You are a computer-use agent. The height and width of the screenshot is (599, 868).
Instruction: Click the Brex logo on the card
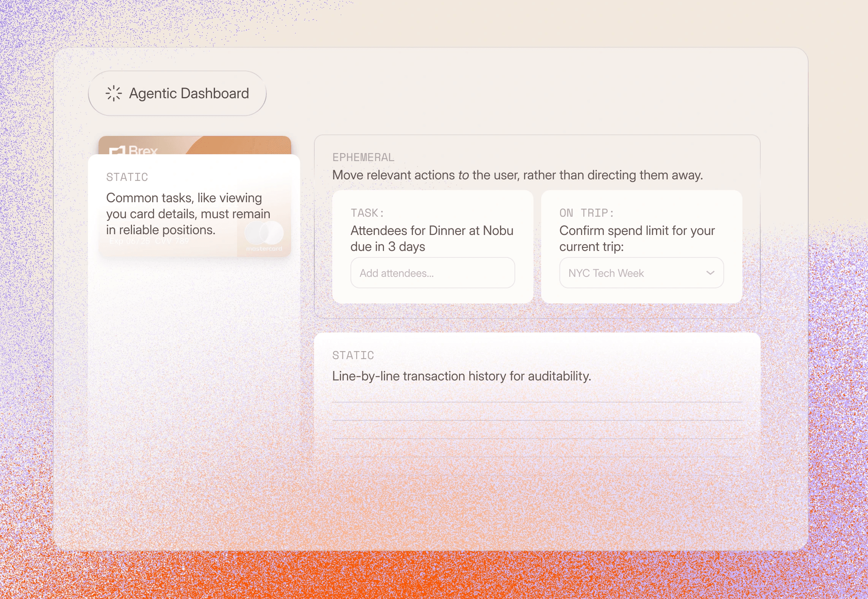(133, 150)
